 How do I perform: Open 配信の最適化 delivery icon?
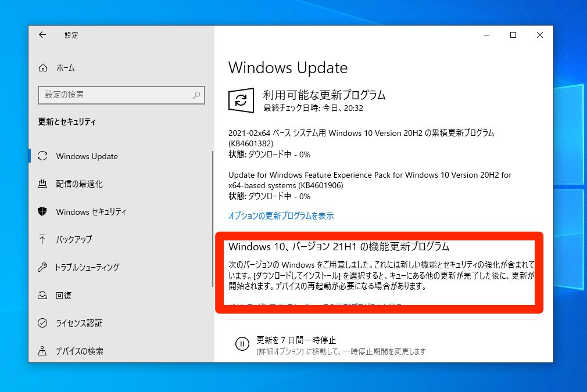point(42,184)
